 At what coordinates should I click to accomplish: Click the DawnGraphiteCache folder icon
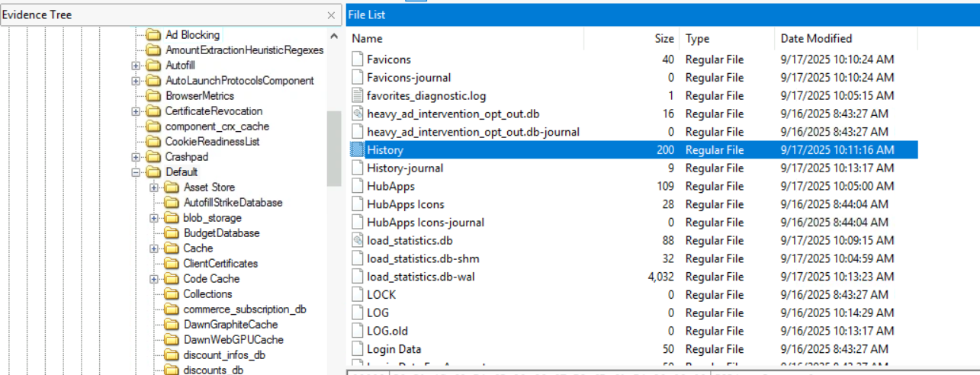point(172,325)
